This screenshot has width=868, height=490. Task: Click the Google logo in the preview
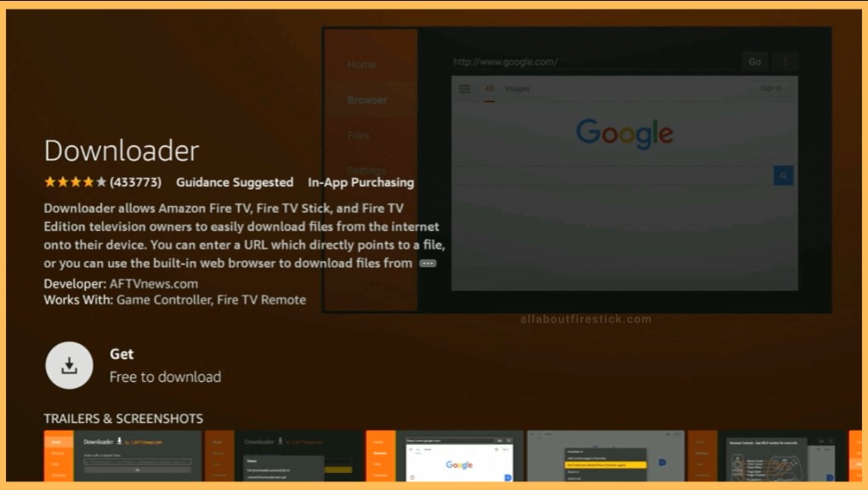point(624,134)
